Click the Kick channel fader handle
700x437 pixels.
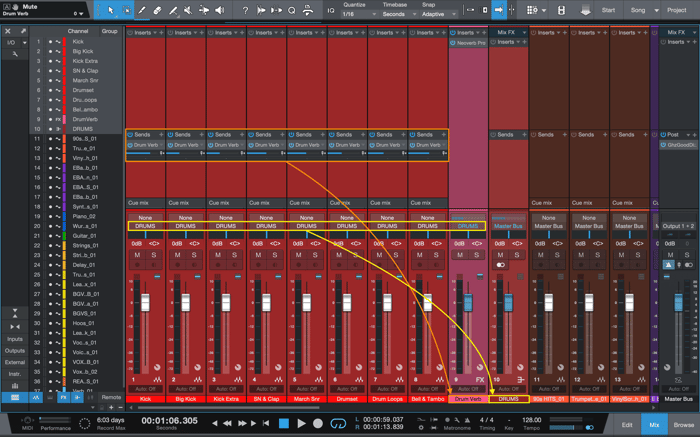coord(145,303)
